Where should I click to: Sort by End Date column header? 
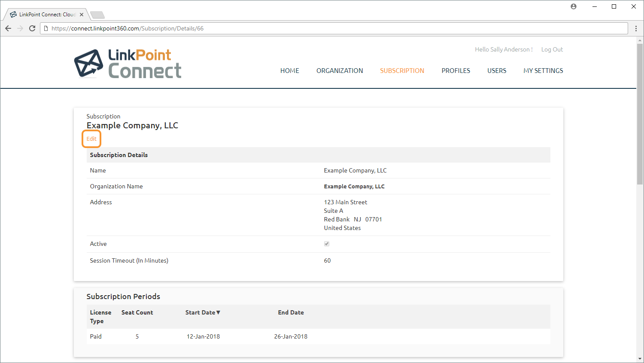291,312
